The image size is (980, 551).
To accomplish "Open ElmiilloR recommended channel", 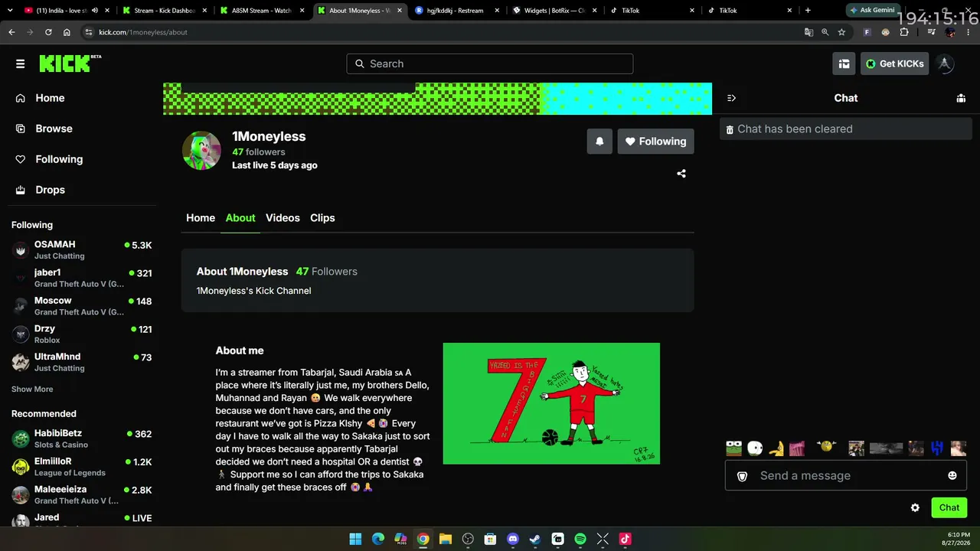I will (x=81, y=467).
